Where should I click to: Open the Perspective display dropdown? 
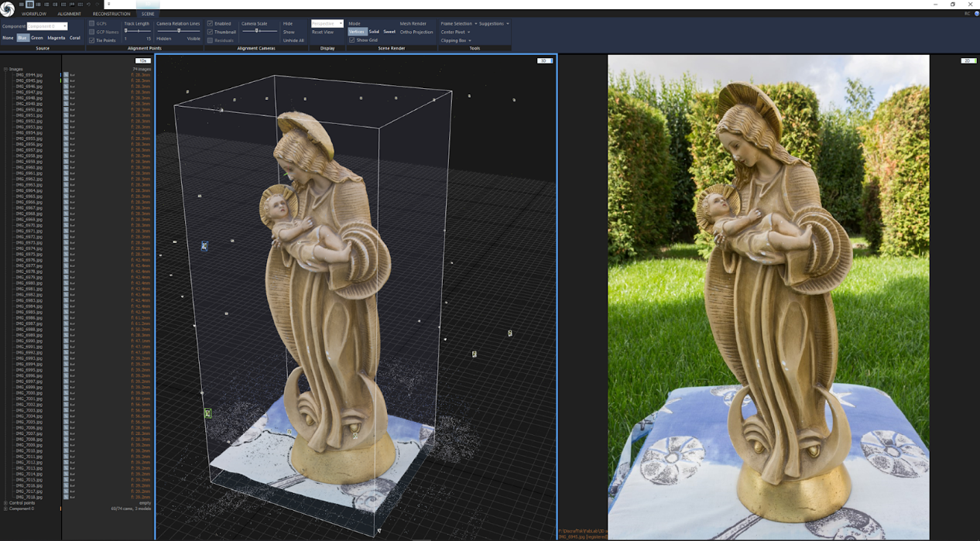(327, 23)
